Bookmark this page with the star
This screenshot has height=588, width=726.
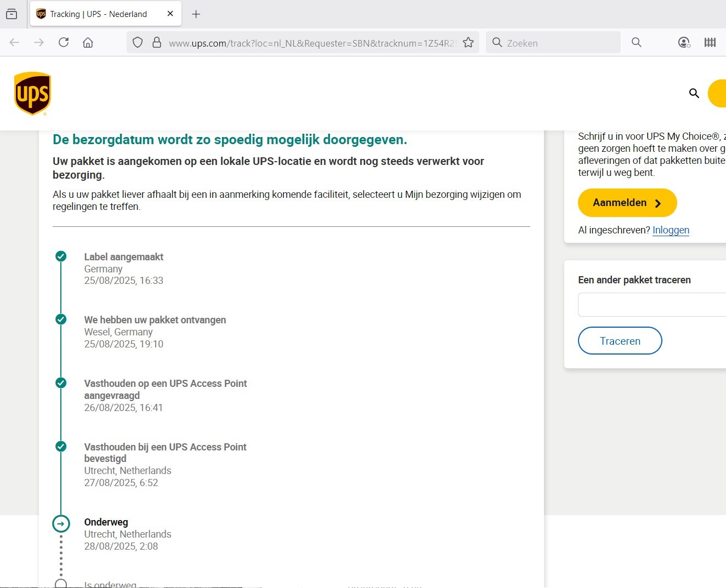pyautogui.click(x=468, y=42)
